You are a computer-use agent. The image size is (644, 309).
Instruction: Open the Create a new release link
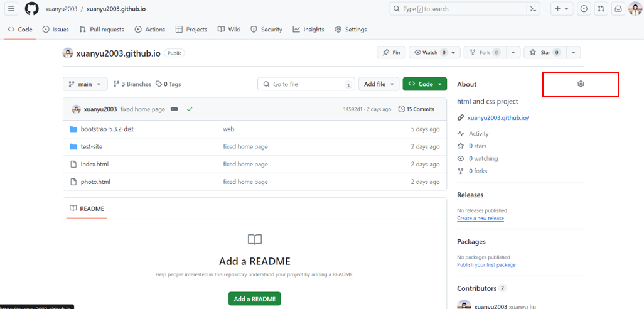click(480, 218)
